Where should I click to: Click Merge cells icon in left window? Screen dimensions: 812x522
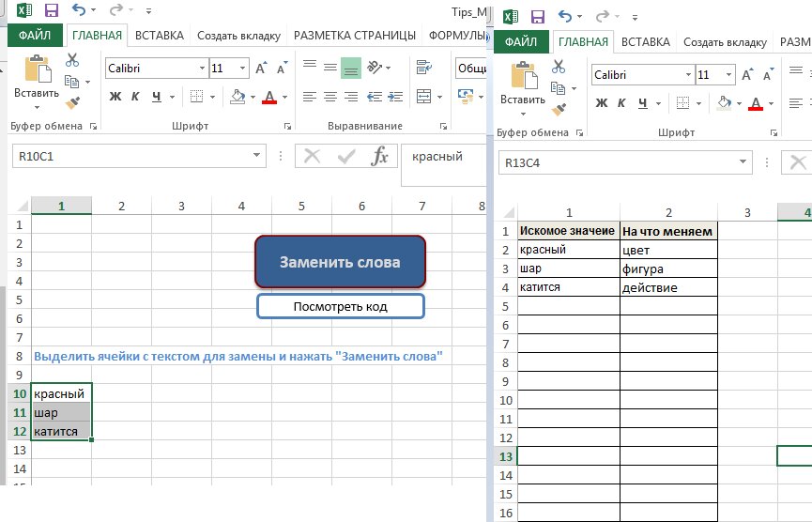click(424, 97)
